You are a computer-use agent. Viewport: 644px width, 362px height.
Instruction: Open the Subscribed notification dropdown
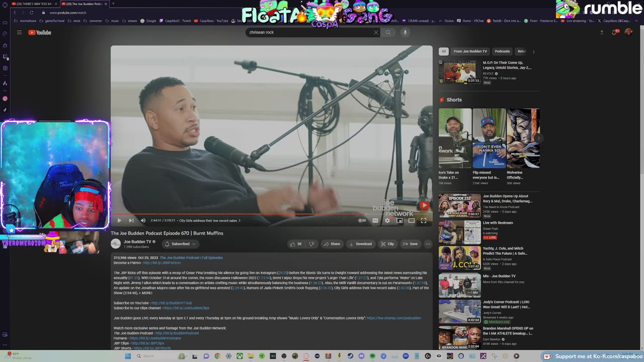pyautogui.click(x=180, y=244)
